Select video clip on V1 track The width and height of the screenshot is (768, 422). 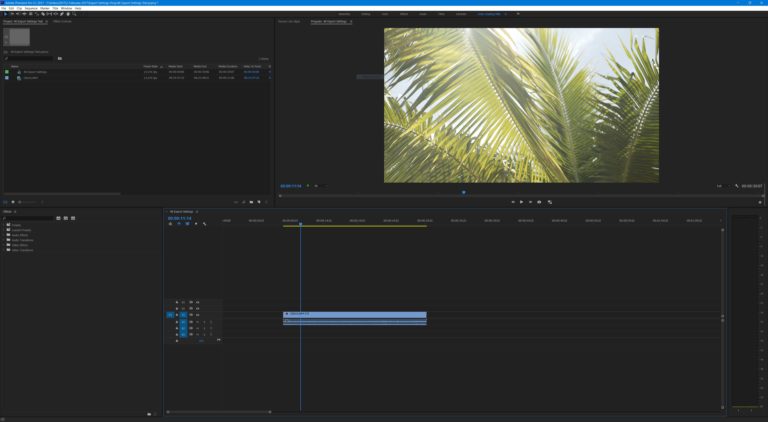coord(355,314)
